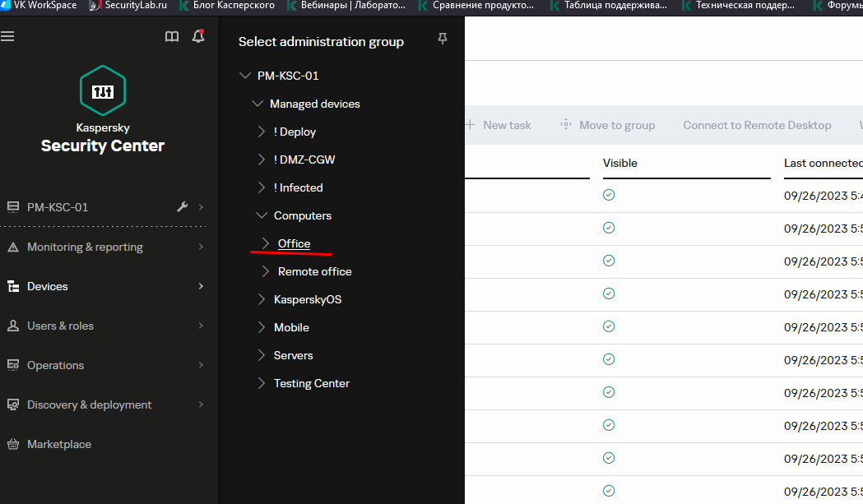Open the documentation book icon

tap(172, 37)
